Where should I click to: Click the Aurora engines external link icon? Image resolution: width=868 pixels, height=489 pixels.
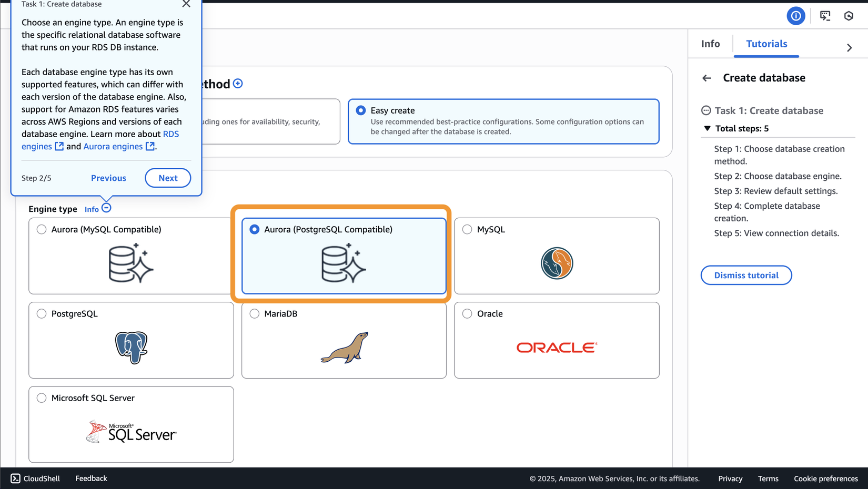click(150, 146)
